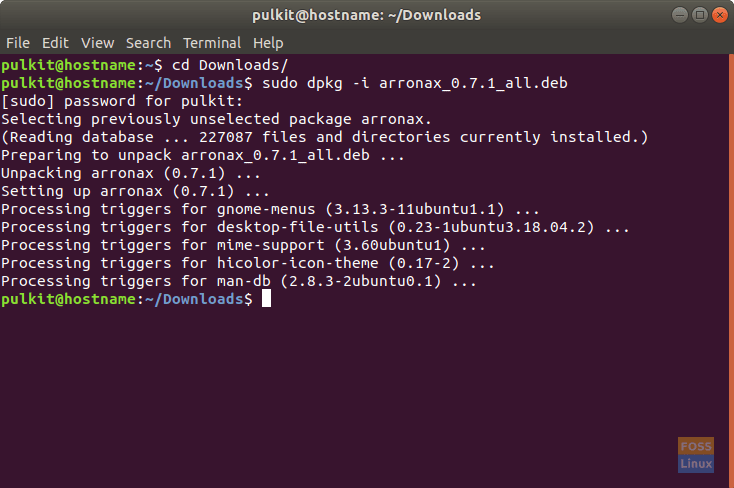Image resolution: width=734 pixels, height=488 pixels.
Task: Click the cd Downloads/ command line
Action: tap(145, 65)
